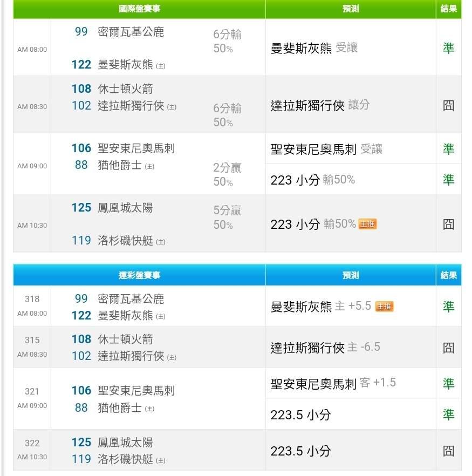Open 洛杉磯快艇 link in game 322's row
The image size is (472, 476).
(125, 459)
